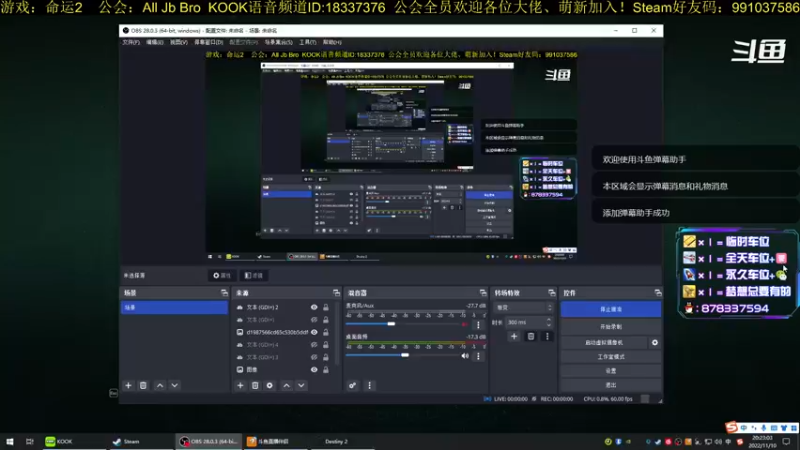Click the 开始录制 start recording button

click(x=611, y=327)
